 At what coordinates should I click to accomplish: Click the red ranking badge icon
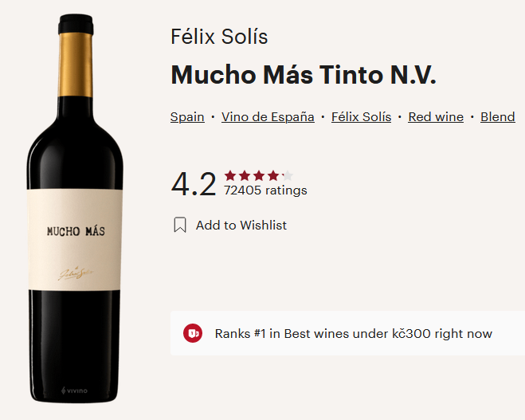tap(193, 333)
